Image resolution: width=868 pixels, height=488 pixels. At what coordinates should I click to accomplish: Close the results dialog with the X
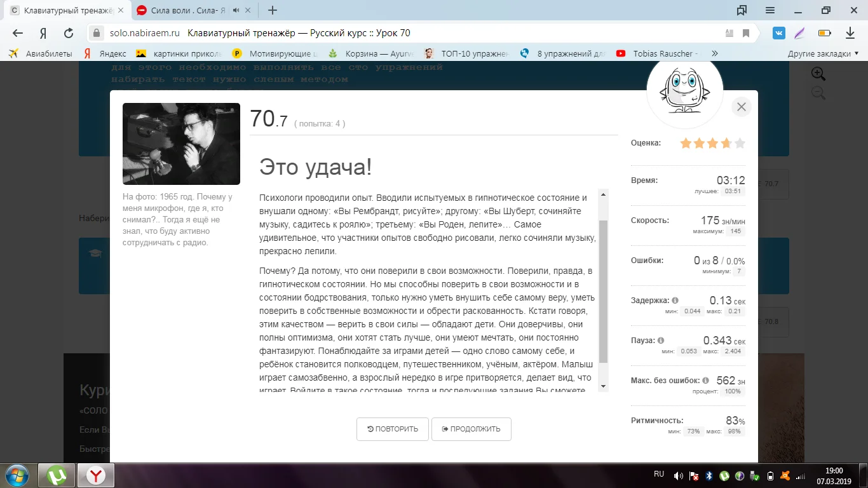(741, 107)
